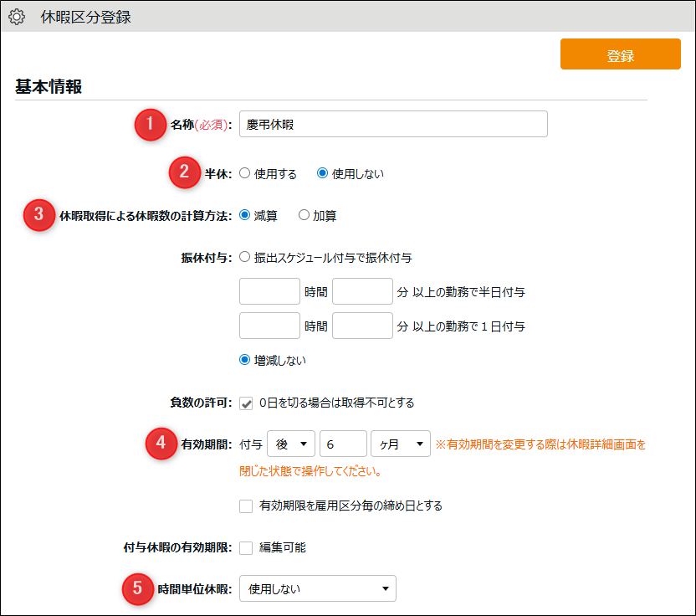Viewport: 696px width, 616px height.
Task: Open the ヶ月 unit dropdown
Action: click(x=400, y=444)
